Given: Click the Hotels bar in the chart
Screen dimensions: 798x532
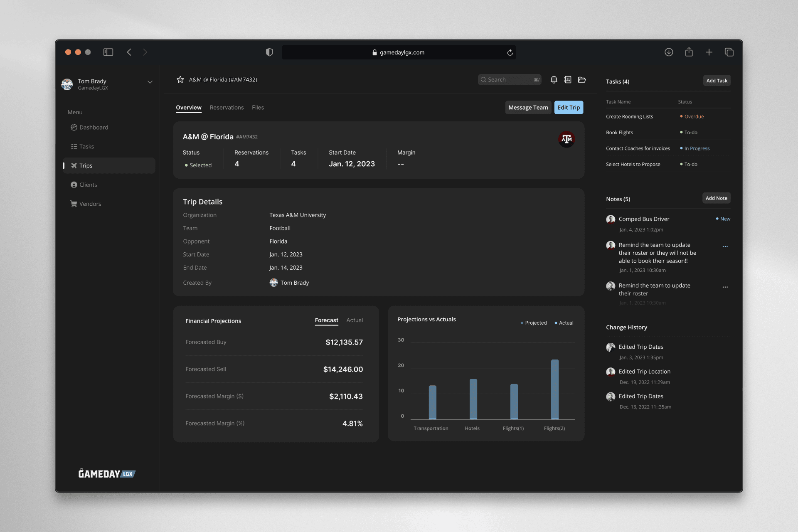Looking at the screenshot, I should [x=473, y=399].
